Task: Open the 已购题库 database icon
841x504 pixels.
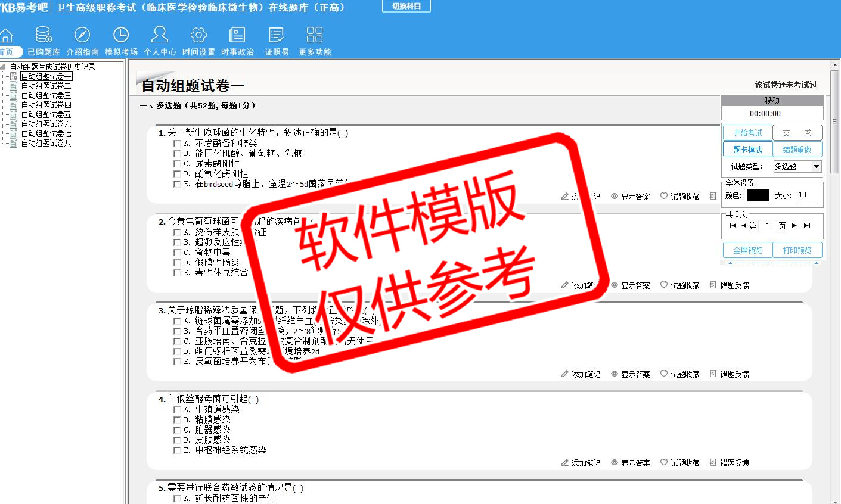Action: coord(44,35)
